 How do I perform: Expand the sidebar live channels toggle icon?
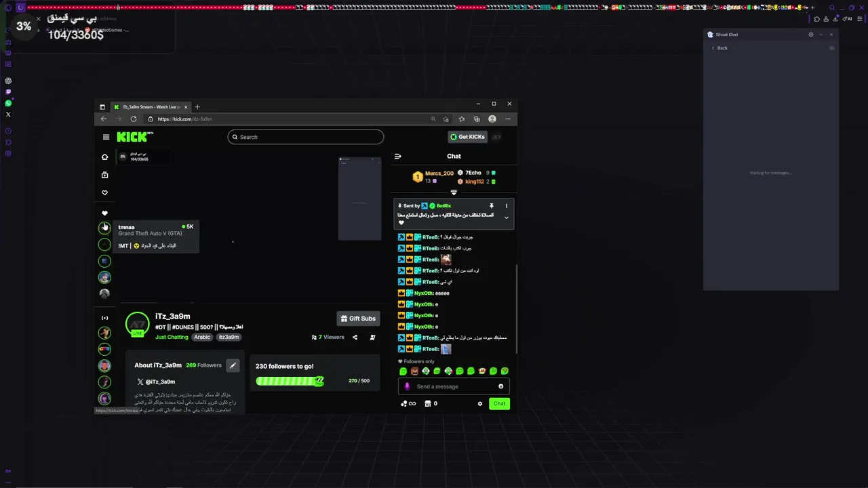click(x=104, y=318)
